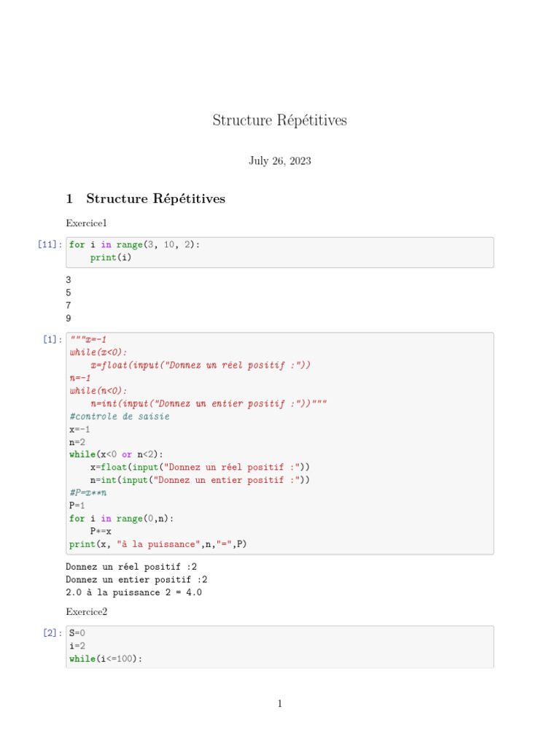Image resolution: width=560 pixels, height=747 pixels.
Task: Click the cell prompt [11]
Action: [49, 245]
